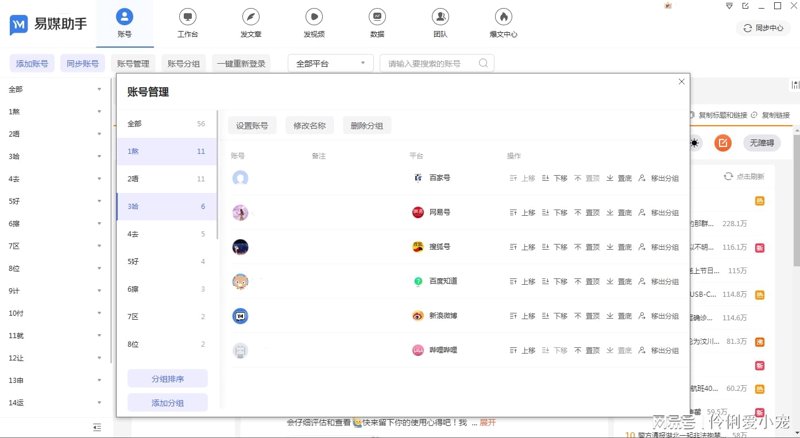Open the 同步中心 sync center button
The height and width of the screenshot is (438, 800).
pos(763,28)
